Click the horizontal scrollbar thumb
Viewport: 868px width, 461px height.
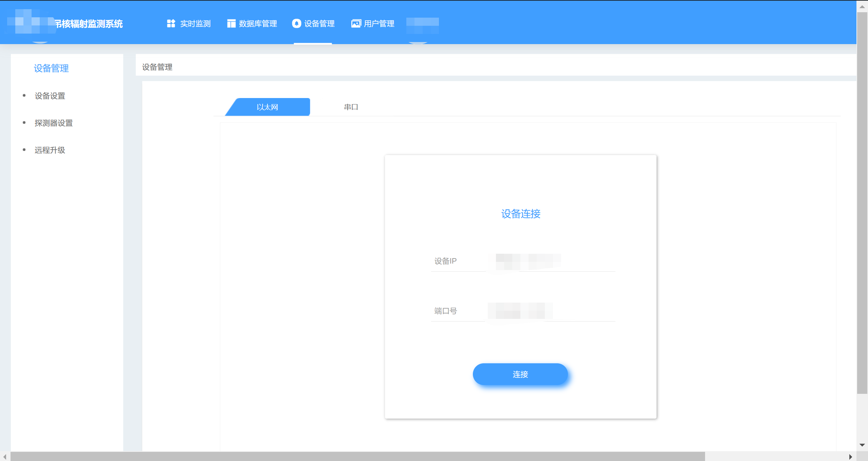pos(357,457)
